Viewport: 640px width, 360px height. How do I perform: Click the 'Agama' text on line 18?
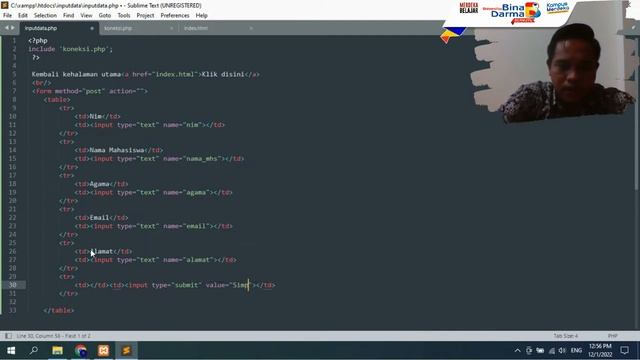[99, 184]
